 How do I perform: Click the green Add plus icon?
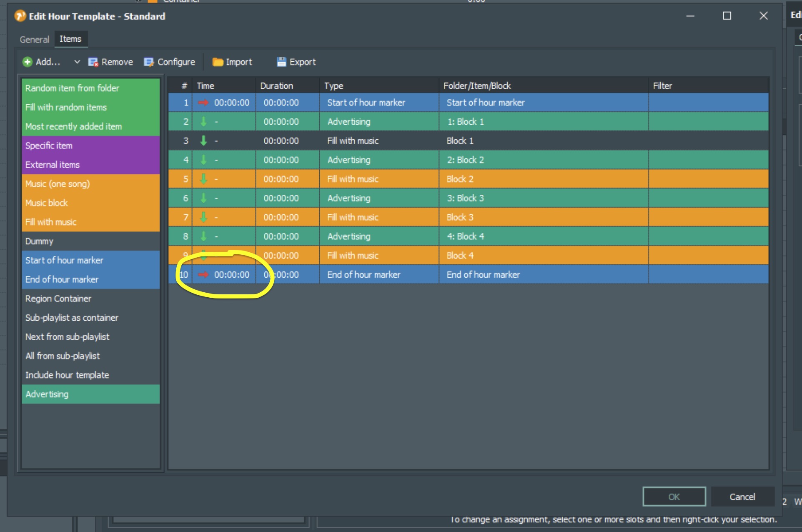(28, 62)
